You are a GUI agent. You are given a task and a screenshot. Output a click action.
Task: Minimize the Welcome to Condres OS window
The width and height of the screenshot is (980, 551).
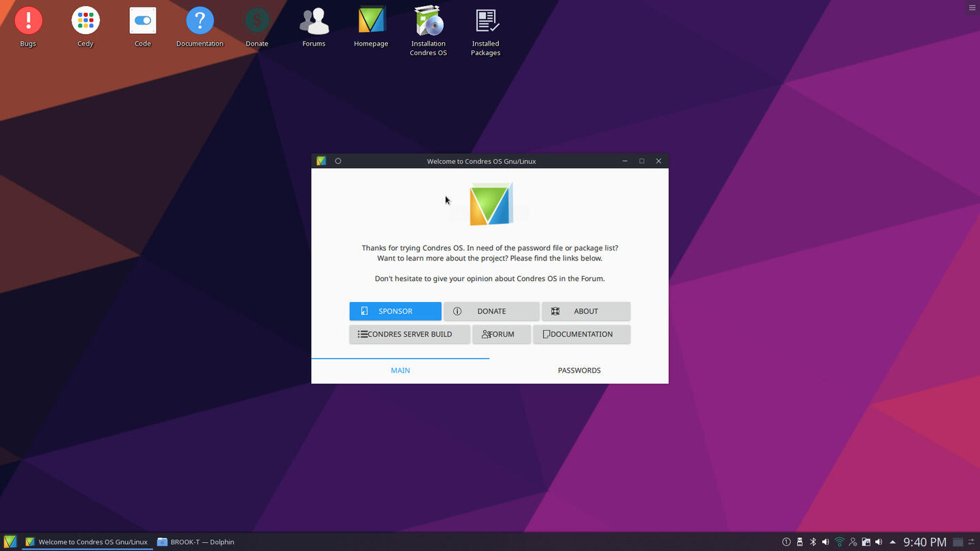pos(625,161)
